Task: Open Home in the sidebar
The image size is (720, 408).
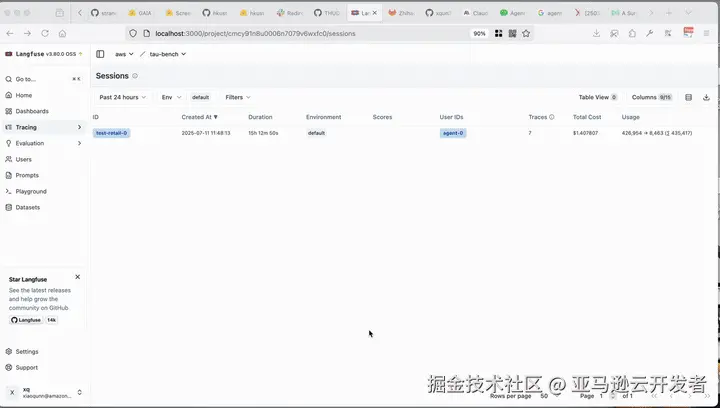Action: [x=24, y=95]
